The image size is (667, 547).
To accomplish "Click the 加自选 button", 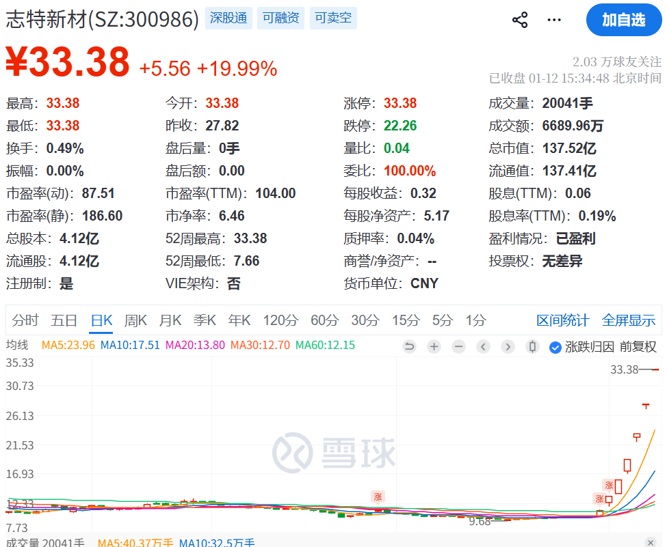I will point(623,20).
